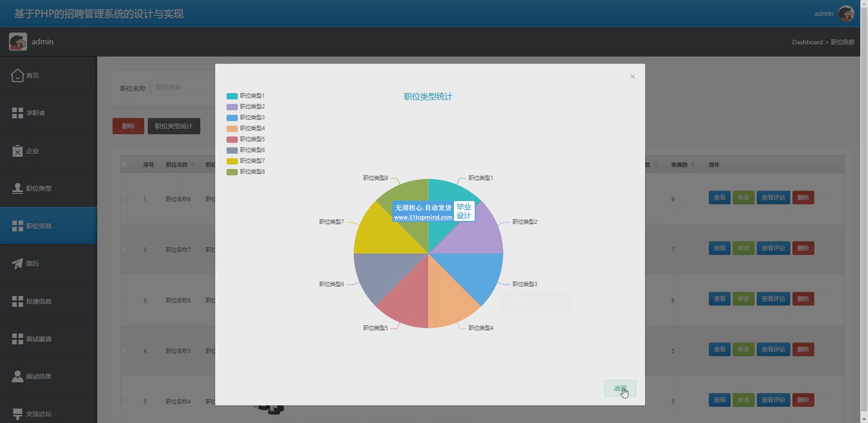The image size is (868, 423).
Task: Click the admin username in the top header
Action: tap(824, 14)
